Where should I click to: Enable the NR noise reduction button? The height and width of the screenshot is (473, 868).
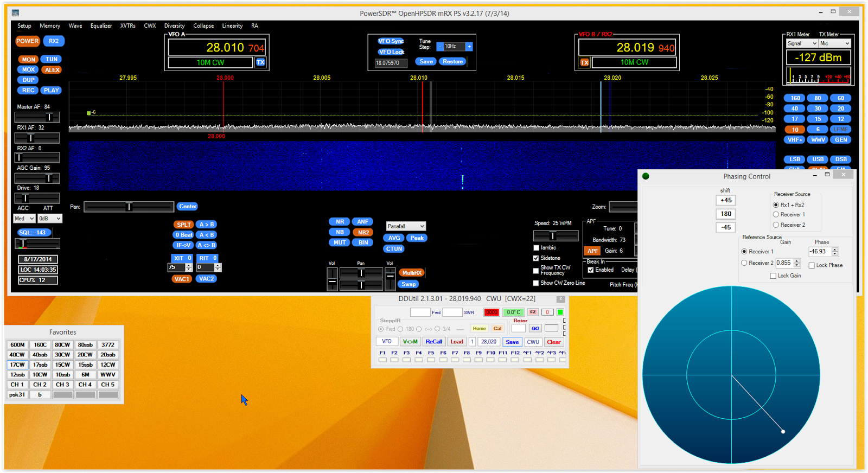[340, 222]
